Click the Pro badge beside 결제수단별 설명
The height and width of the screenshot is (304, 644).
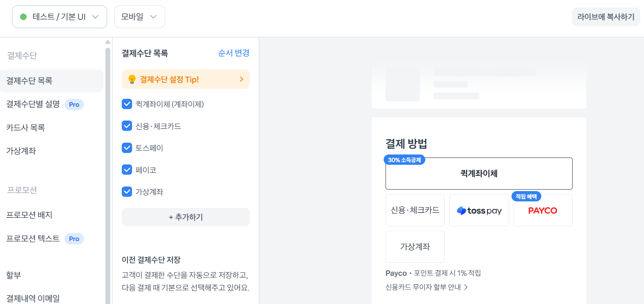[74, 105]
